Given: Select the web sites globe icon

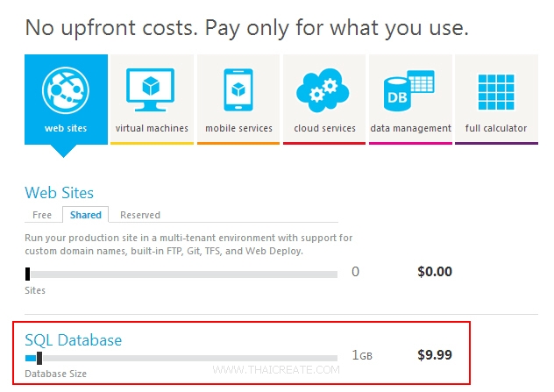Looking at the screenshot, I should (66, 89).
